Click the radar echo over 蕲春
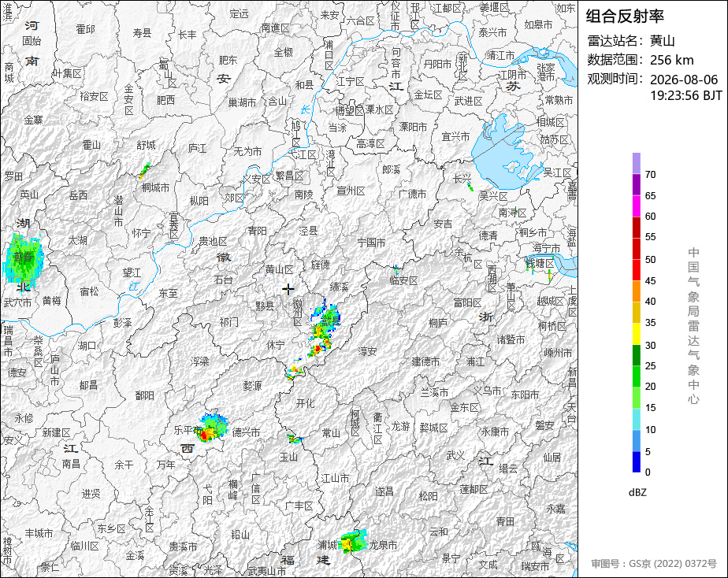The image size is (728, 578). coord(23,259)
